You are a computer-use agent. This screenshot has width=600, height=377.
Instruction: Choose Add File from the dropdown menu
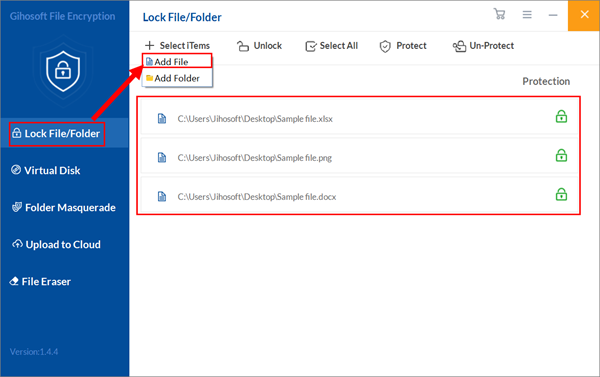pos(177,61)
